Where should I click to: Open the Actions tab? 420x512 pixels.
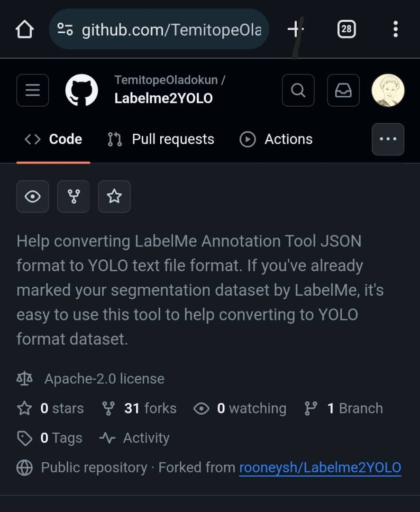point(275,139)
